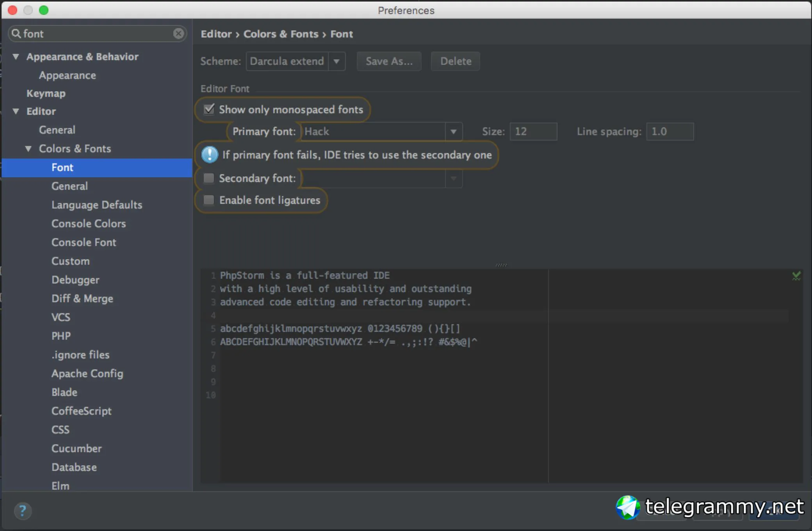812x531 pixels.
Task: Enable font ligatures checkbox
Action: (x=209, y=200)
